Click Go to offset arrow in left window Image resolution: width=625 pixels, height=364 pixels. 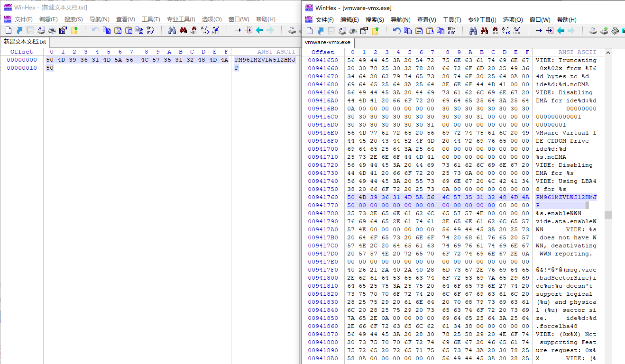pos(237,30)
